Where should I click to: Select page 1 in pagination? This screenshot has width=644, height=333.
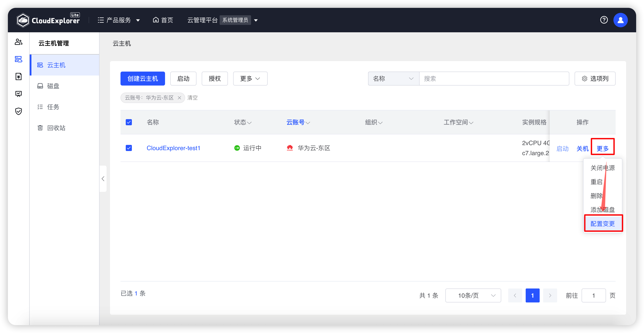tap(532, 295)
